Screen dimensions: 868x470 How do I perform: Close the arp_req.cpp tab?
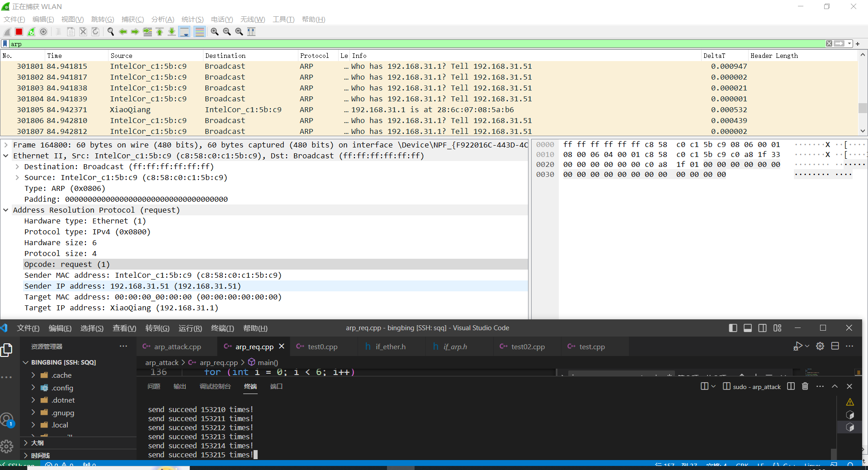282,346
